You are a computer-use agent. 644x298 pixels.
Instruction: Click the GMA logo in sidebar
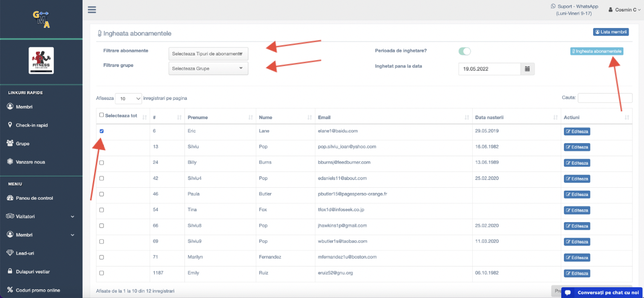click(x=41, y=19)
